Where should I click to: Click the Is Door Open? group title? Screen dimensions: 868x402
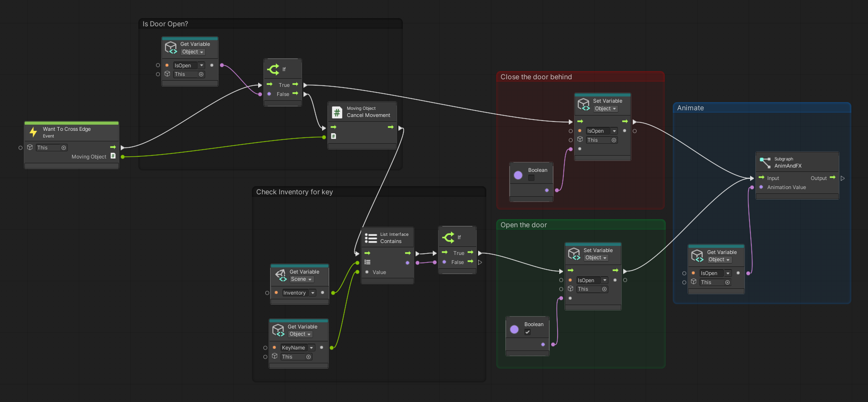[165, 24]
